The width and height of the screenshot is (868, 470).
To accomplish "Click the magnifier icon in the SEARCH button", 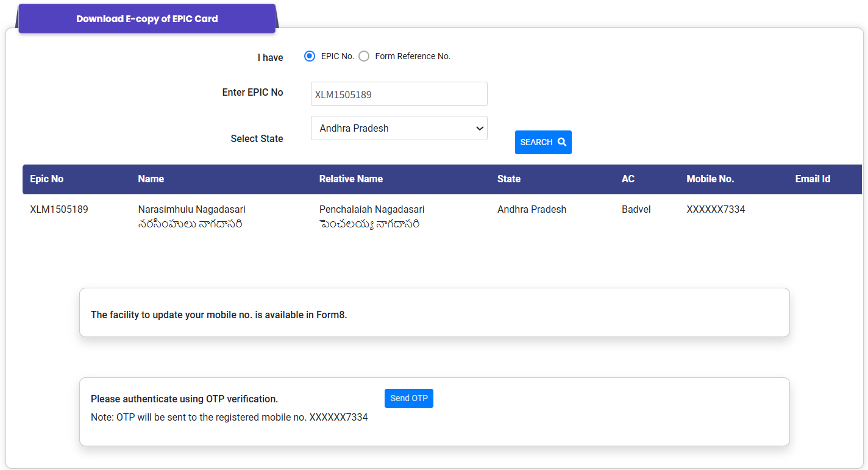I will [x=562, y=141].
